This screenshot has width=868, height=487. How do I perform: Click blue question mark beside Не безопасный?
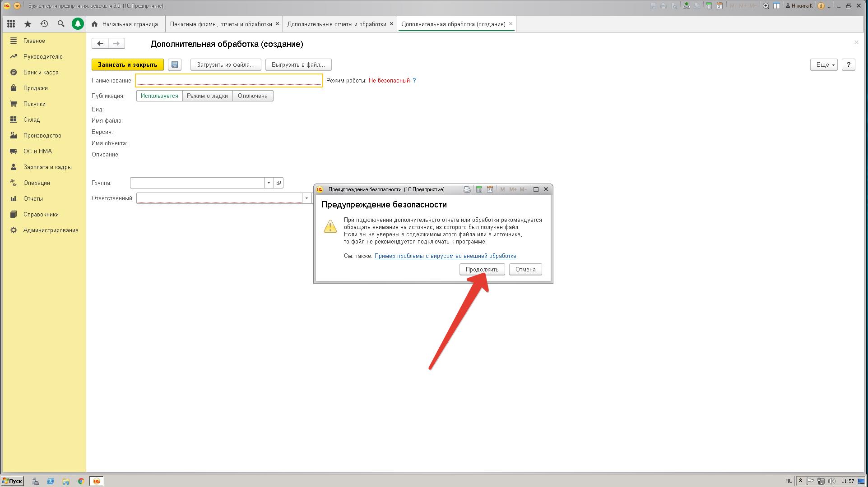coord(414,80)
